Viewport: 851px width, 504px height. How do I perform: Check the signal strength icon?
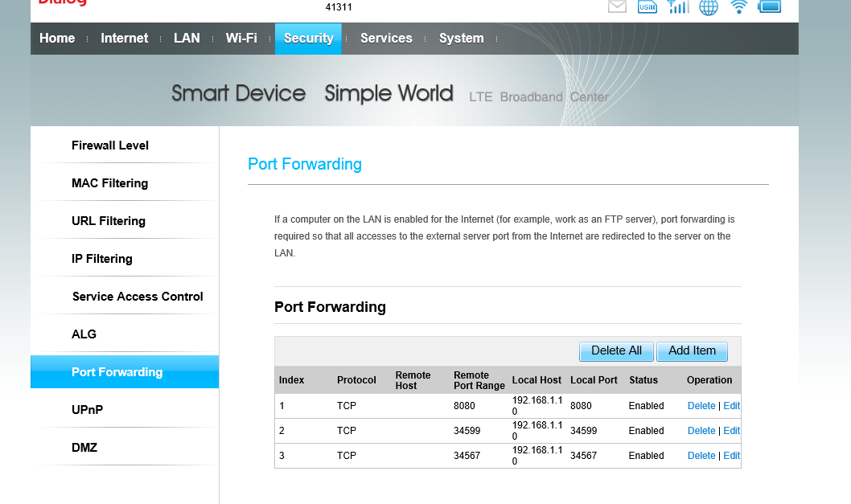(677, 7)
